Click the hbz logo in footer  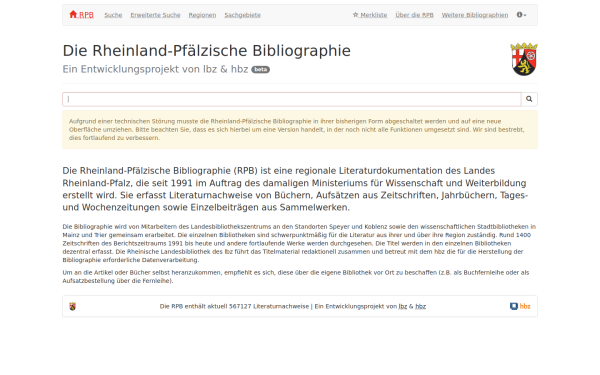click(520, 306)
